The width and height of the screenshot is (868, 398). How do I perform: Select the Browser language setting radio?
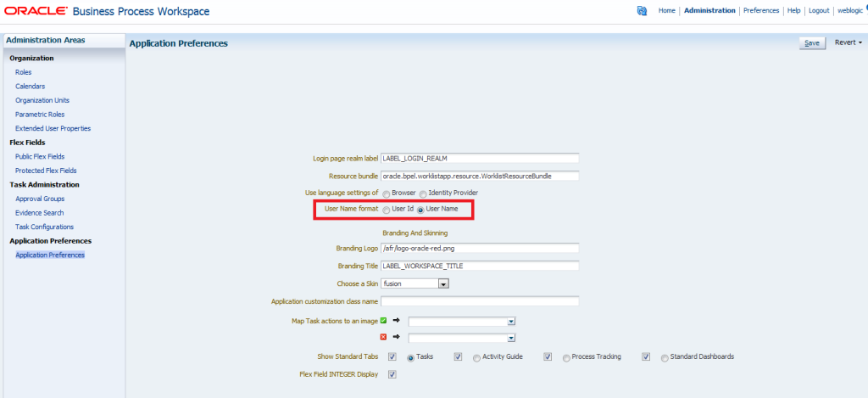[x=386, y=193]
